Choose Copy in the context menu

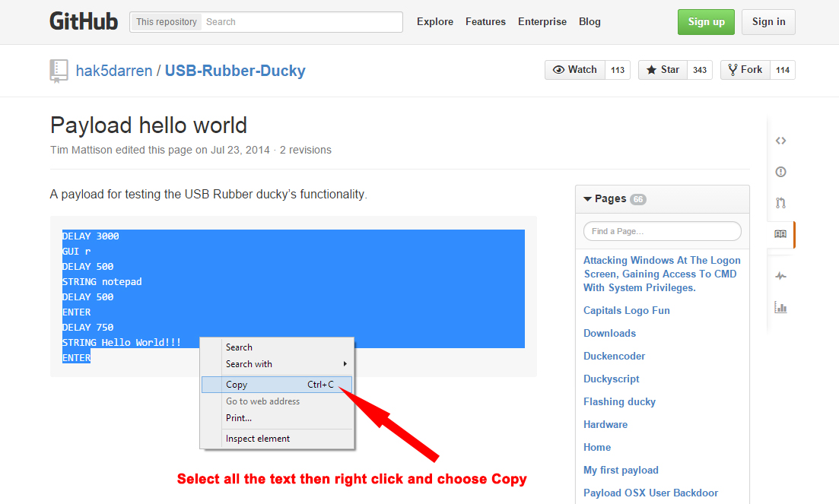[277, 385]
